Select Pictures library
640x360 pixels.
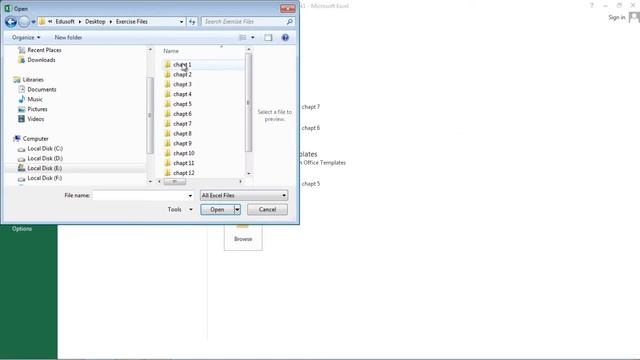(x=33, y=109)
